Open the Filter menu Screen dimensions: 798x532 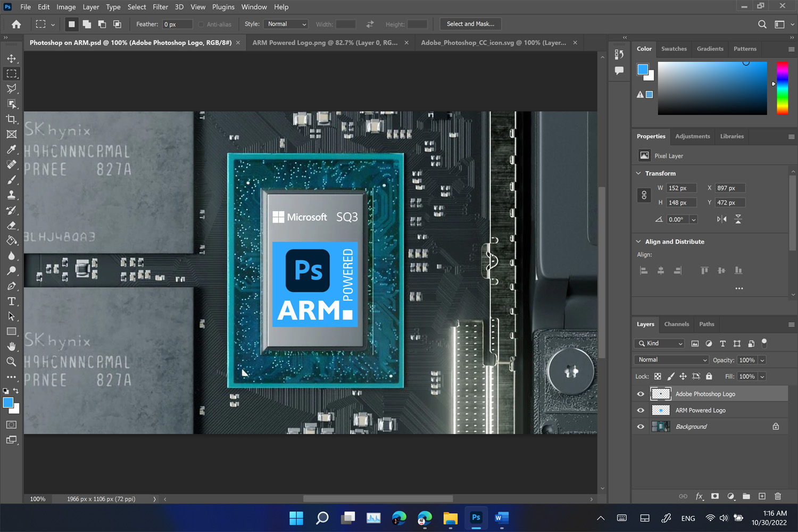click(x=160, y=7)
